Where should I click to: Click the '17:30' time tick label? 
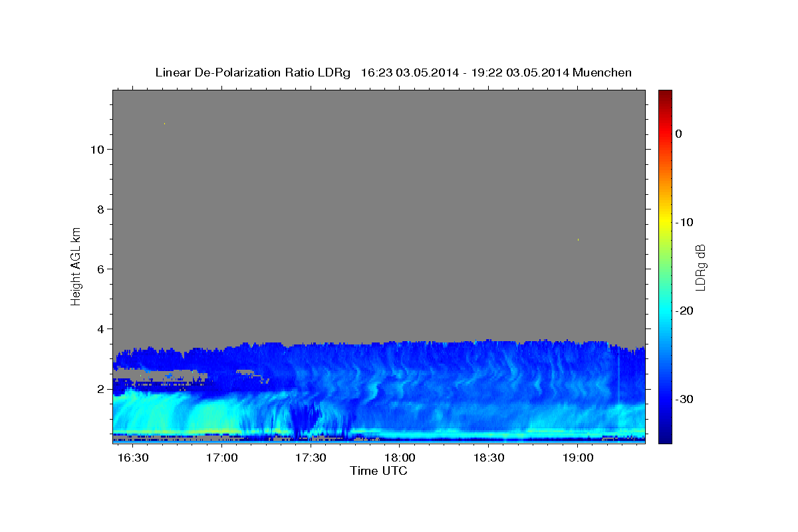point(310,458)
